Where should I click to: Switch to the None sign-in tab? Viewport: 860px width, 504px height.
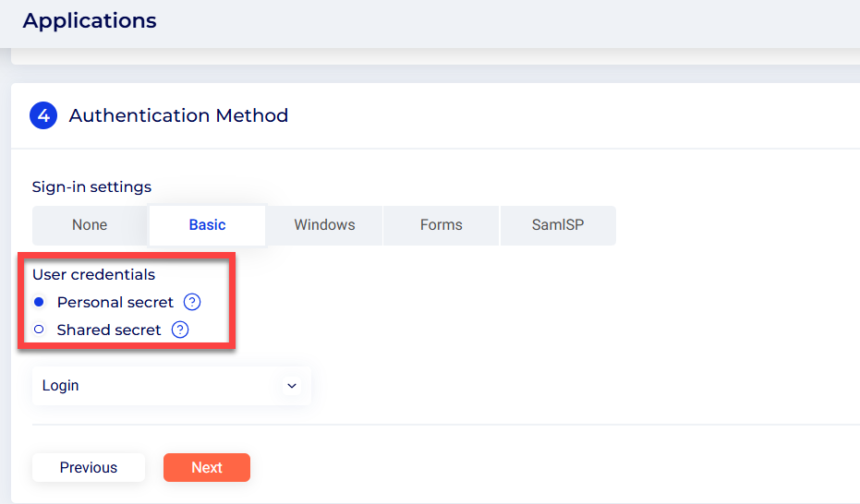coord(90,225)
